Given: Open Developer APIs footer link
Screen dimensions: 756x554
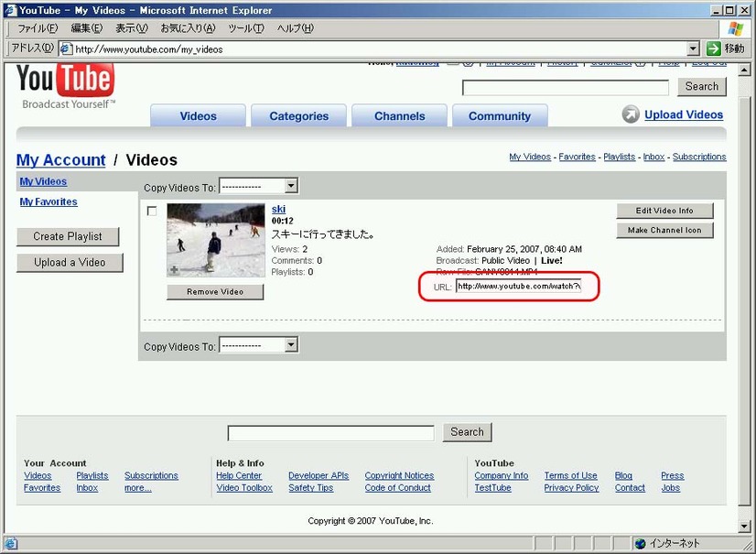Looking at the screenshot, I should pyautogui.click(x=319, y=475).
